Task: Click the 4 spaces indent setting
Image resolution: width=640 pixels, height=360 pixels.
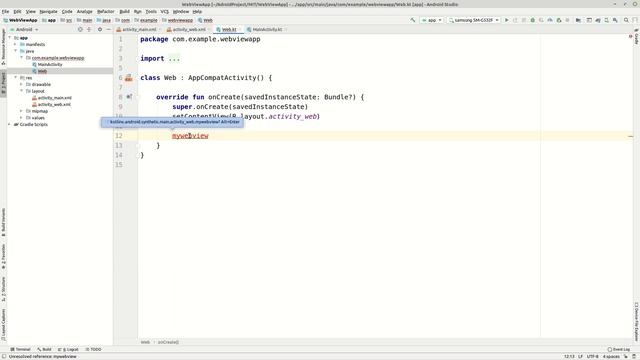Action: [x=611, y=356]
